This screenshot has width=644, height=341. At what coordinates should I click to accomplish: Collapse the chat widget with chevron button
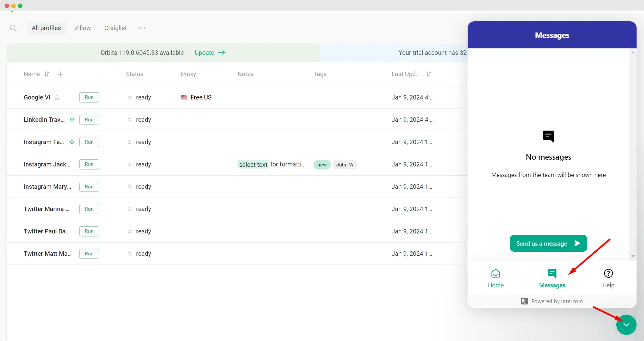click(x=626, y=325)
